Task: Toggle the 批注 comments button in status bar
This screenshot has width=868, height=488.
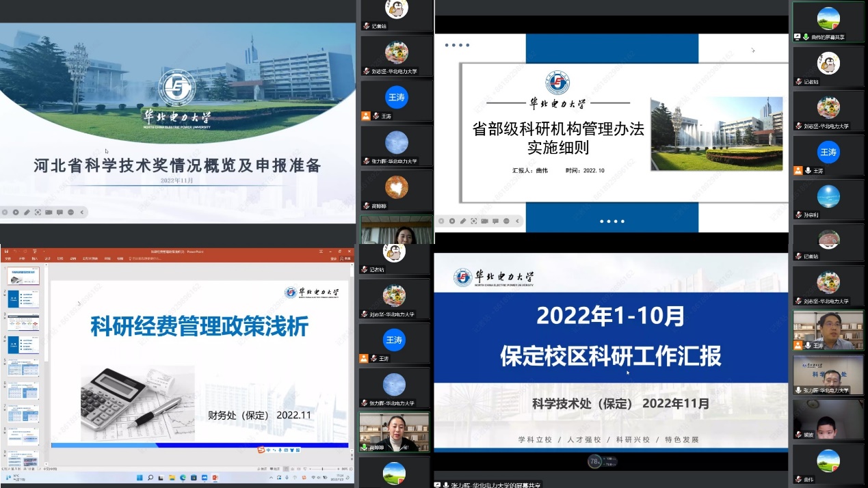Action: [x=275, y=469]
